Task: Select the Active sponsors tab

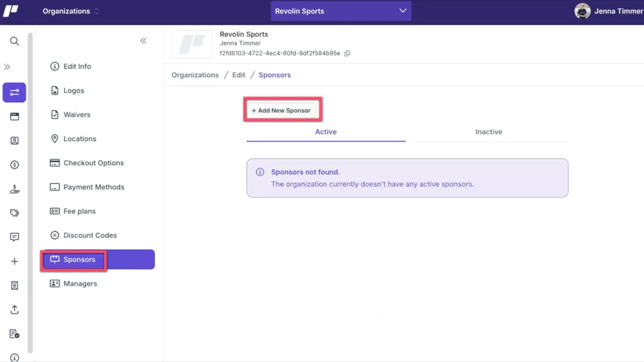Action: click(326, 132)
